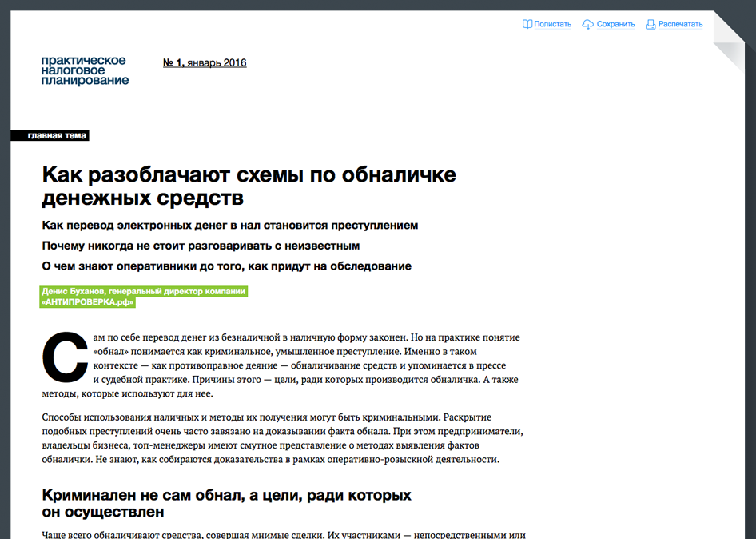This screenshot has height=539, width=756.
Task: Click the printer icon beside Распечатать
Action: coord(651,24)
